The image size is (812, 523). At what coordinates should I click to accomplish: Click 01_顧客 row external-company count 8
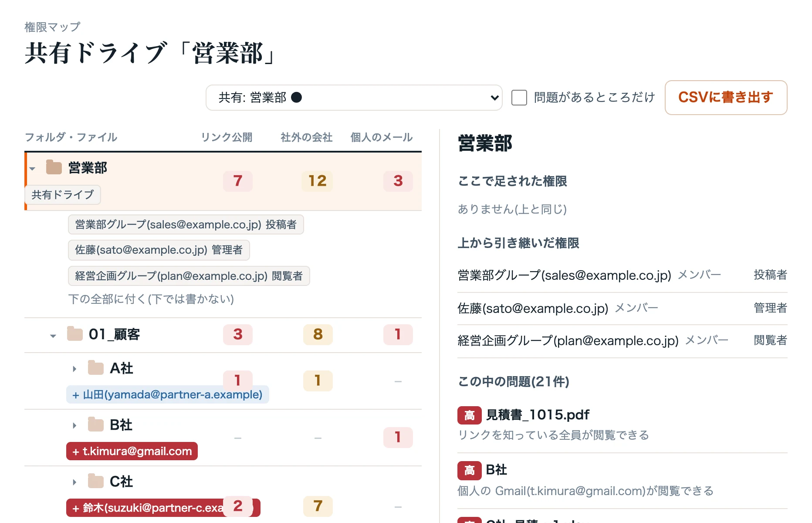(x=318, y=334)
